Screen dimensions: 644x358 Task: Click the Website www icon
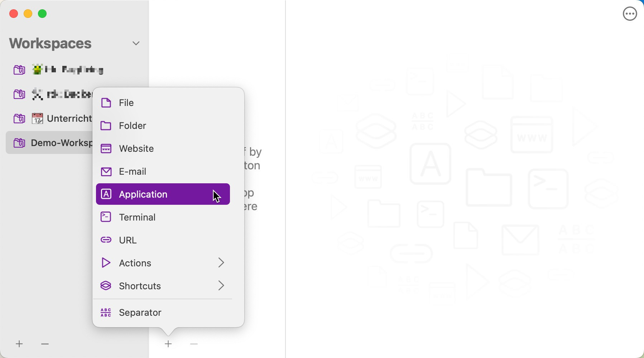click(106, 149)
